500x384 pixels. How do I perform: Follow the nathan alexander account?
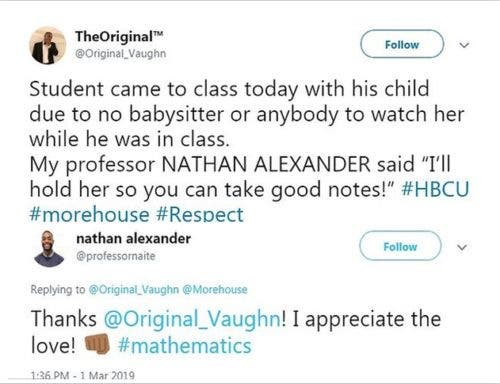point(400,246)
